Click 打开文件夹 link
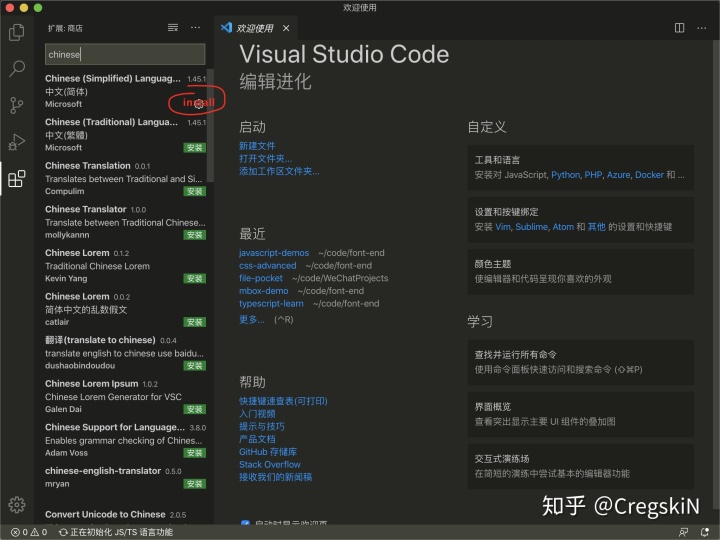 [x=265, y=158]
